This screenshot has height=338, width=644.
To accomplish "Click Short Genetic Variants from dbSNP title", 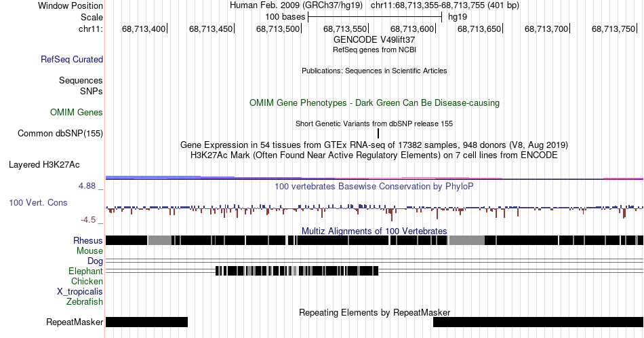I will pos(374,124).
